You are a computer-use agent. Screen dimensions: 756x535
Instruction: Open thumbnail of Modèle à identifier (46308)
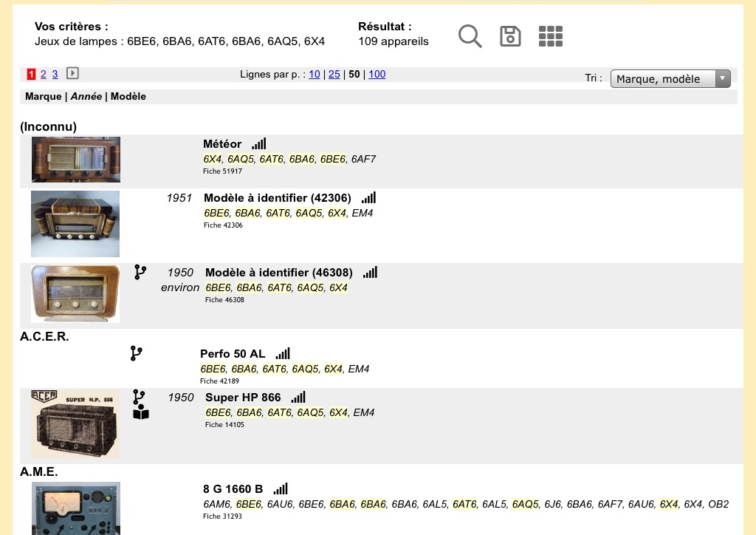(75, 293)
